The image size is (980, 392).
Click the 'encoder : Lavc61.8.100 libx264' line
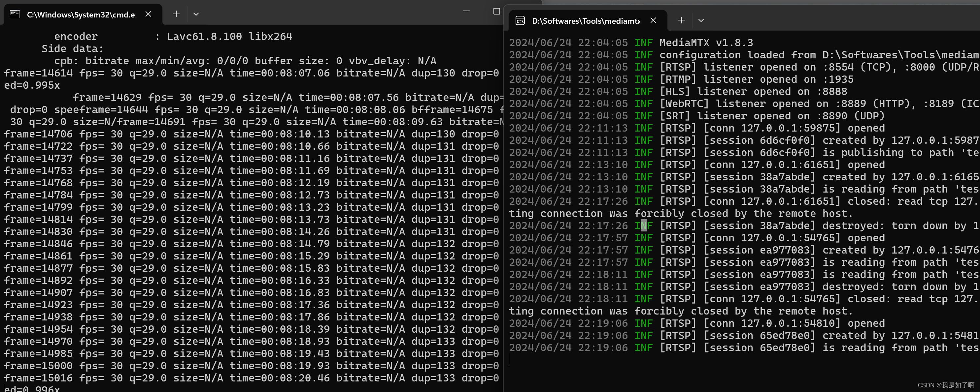point(173,37)
